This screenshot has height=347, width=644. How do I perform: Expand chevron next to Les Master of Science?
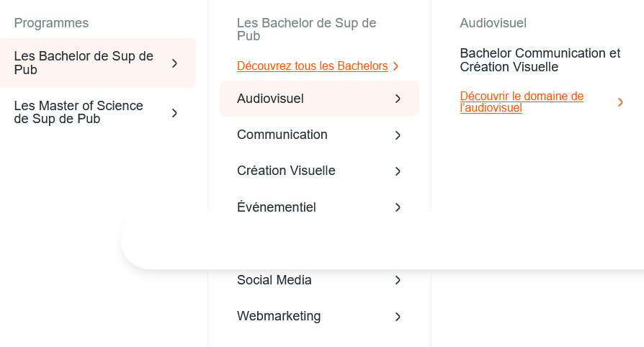[174, 113]
